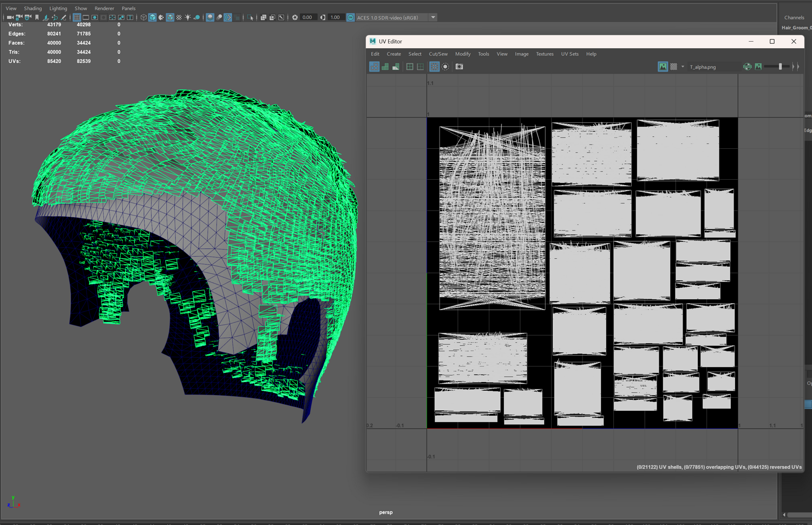The width and height of the screenshot is (812, 525).
Task: Adjust the image dimming slider handle
Action: (x=780, y=67)
